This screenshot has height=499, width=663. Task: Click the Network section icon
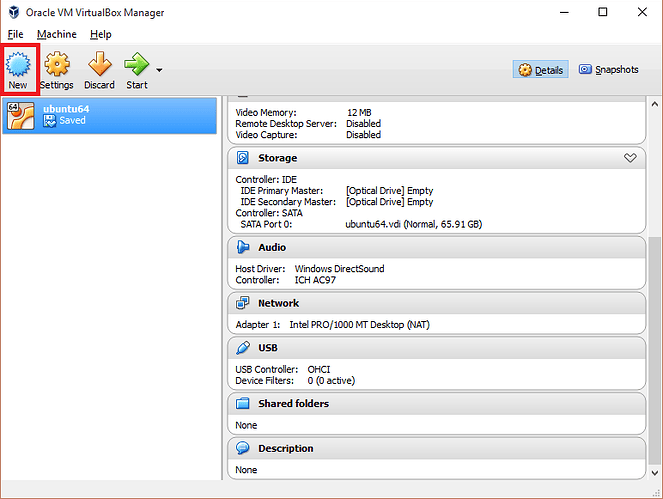coord(243,303)
